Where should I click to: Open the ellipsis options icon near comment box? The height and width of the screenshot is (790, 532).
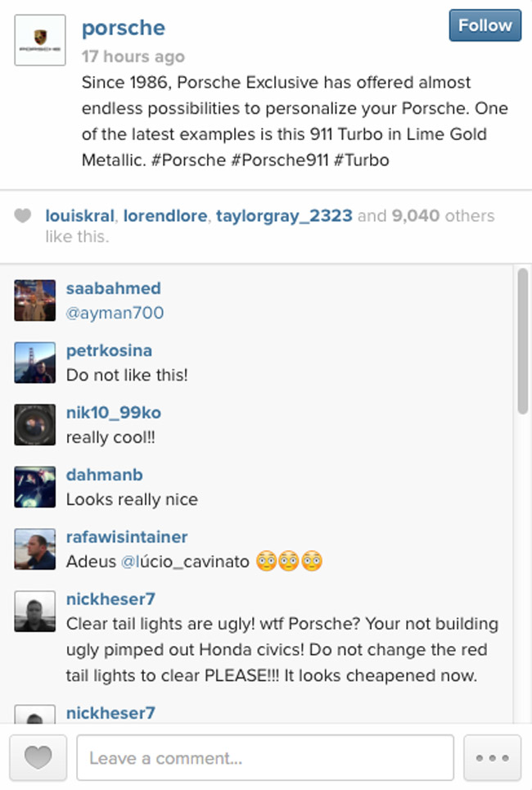492,758
